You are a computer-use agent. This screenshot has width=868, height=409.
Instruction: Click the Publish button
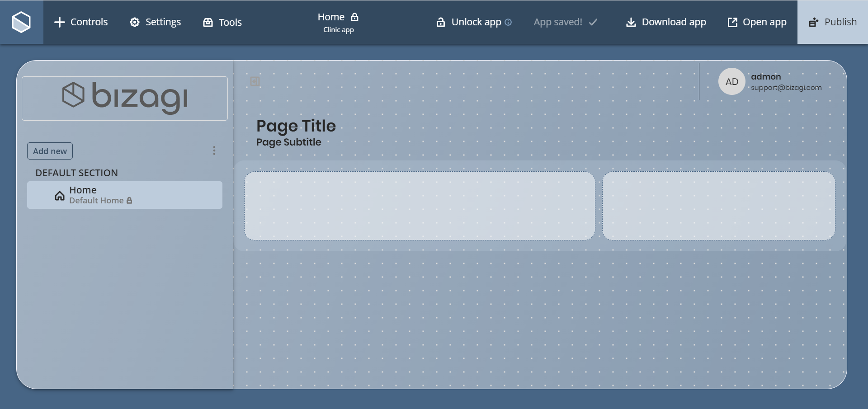point(833,22)
